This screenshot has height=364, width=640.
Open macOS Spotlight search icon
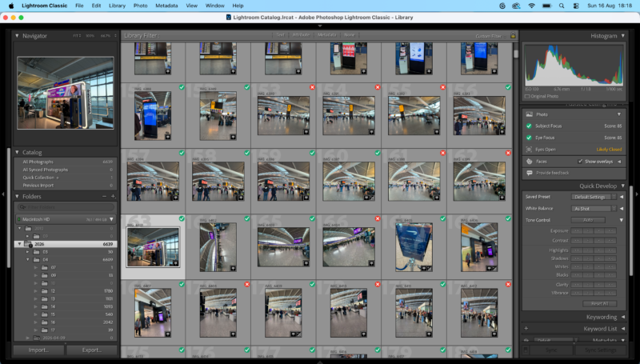(562, 6)
